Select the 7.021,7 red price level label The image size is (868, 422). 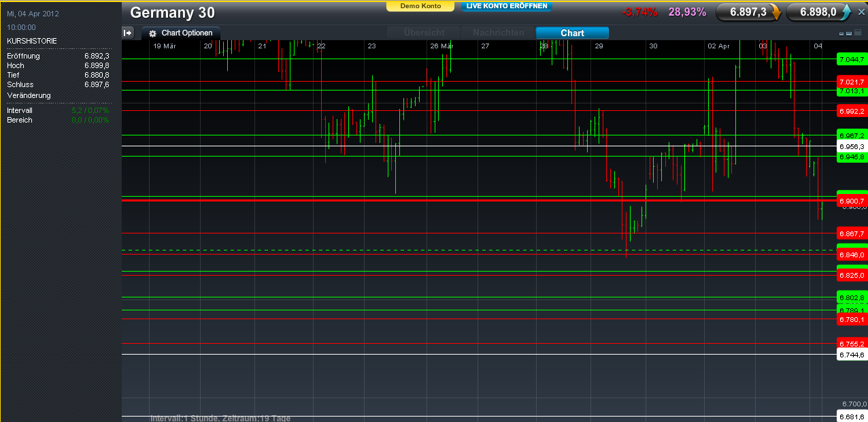point(852,82)
